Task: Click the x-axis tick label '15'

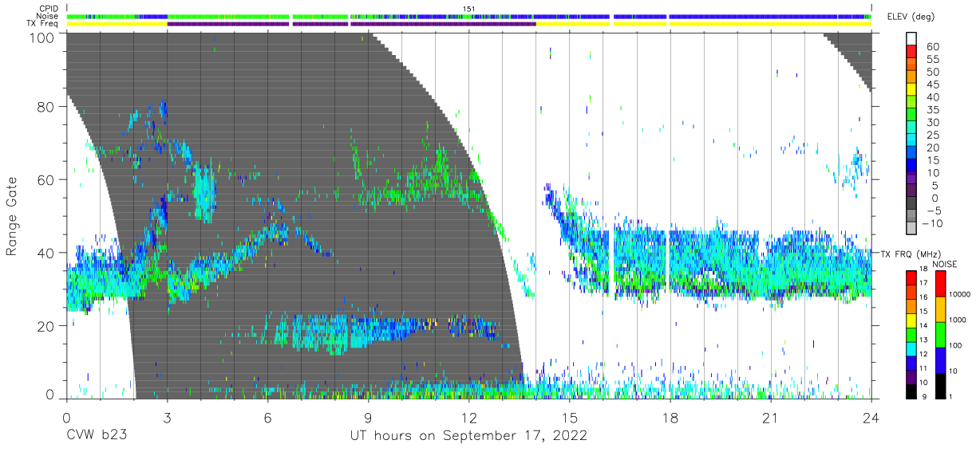Action: (x=570, y=418)
